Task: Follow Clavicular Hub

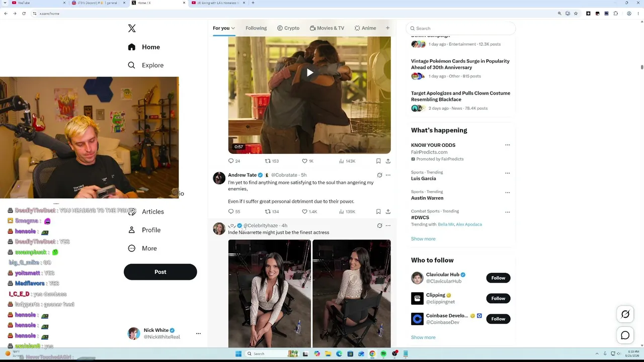Action: 498,278
